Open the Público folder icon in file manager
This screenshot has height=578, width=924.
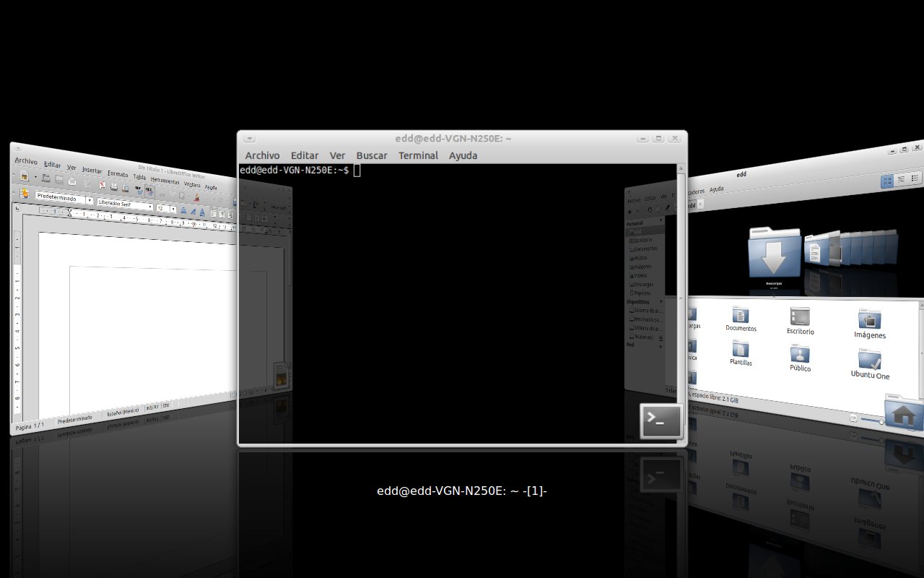click(x=800, y=353)
